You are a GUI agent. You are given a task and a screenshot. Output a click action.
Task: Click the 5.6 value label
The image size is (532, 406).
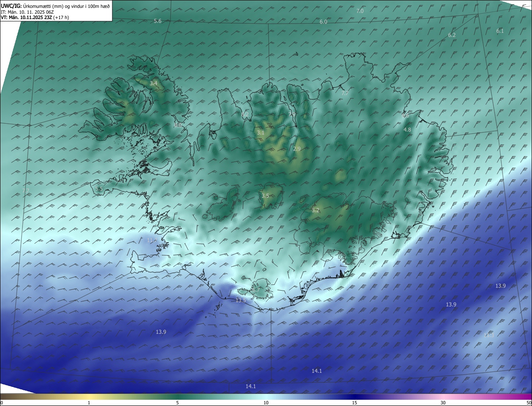(x=158, y=21)
